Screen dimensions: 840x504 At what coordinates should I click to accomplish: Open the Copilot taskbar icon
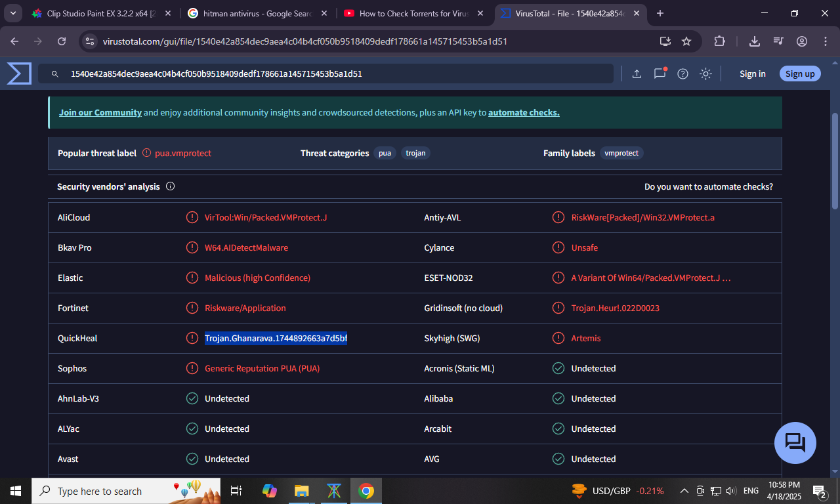[270, 491]
